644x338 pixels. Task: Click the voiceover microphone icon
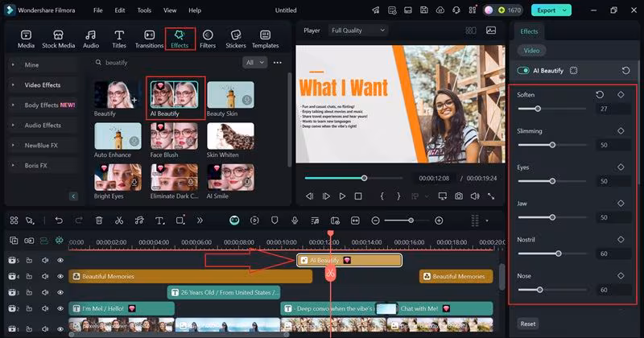[295, 221]
